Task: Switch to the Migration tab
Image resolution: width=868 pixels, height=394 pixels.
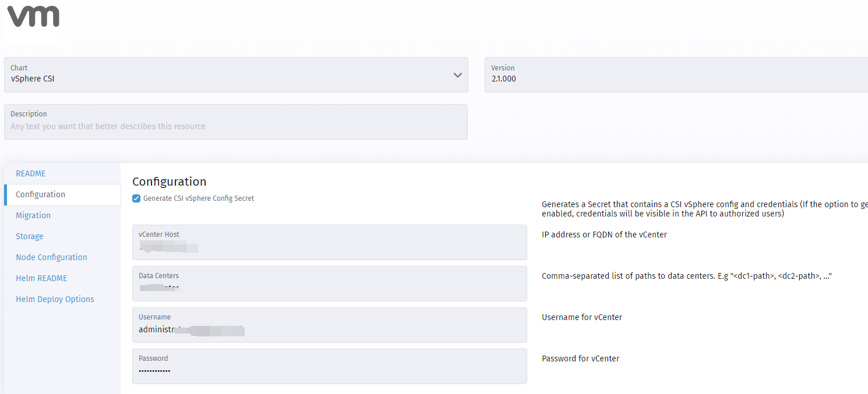Action: coord(33,215)
